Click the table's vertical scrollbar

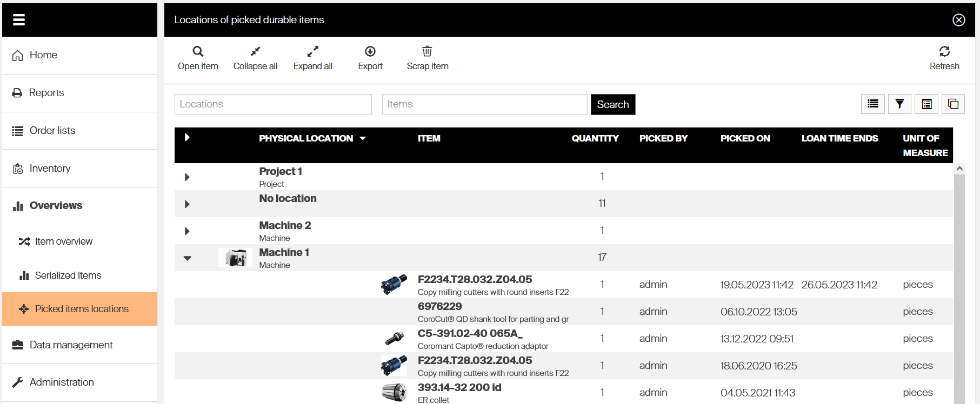tap(959, 286)
